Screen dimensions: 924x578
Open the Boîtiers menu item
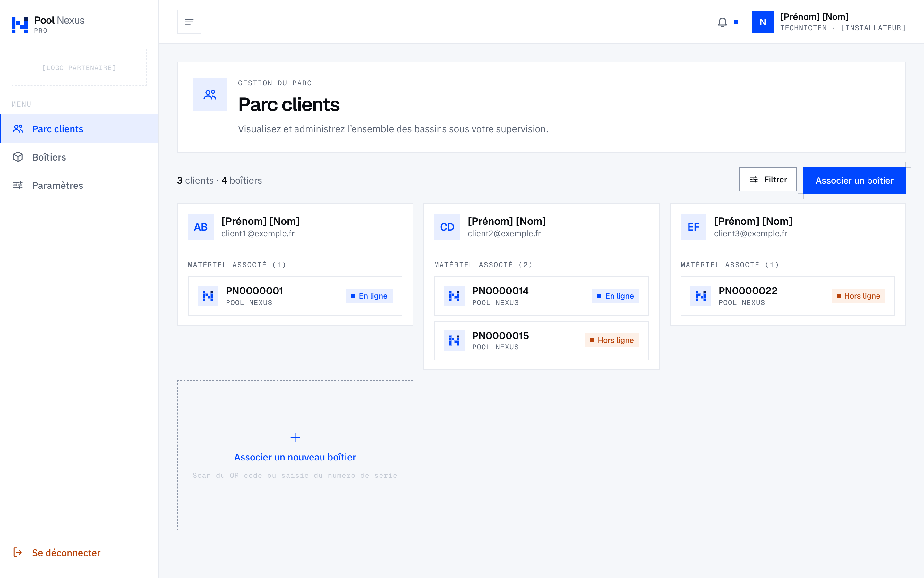[80, 157]
